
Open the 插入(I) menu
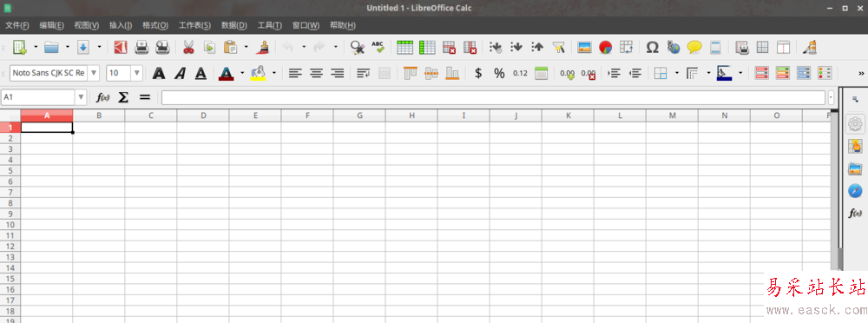pos(121,25)
